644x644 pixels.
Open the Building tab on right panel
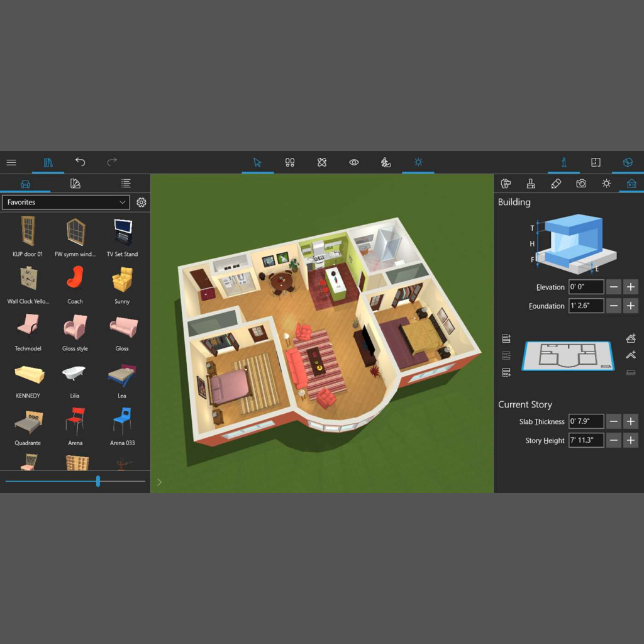(631, 183)
